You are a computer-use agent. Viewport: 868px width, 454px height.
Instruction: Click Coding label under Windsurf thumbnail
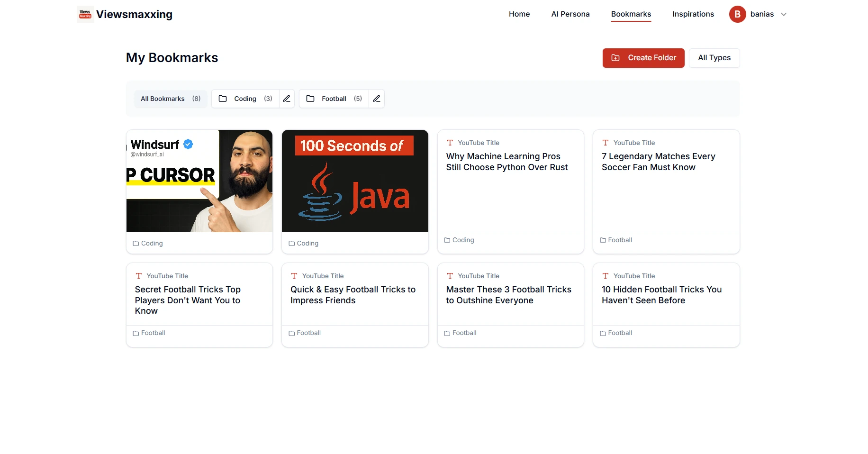[x=152, y=244]
